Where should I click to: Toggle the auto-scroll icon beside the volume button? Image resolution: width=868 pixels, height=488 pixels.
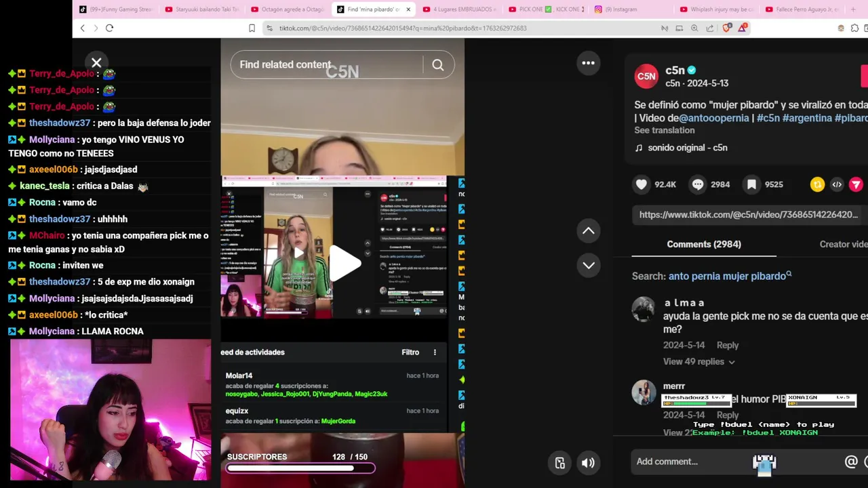pyautogui.click(x=560, y=463)
